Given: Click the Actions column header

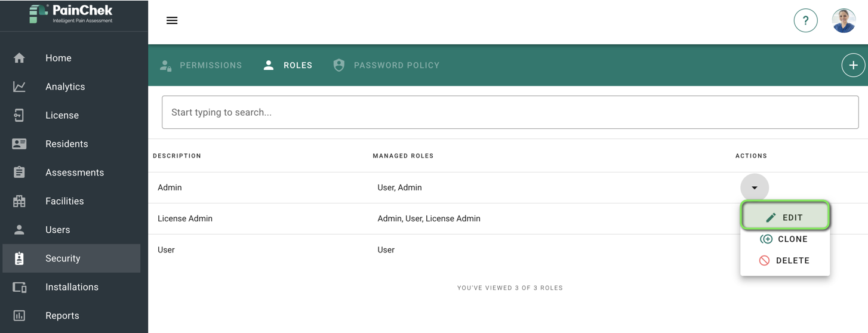Looking at the screenshot, I should click(751, 156).
